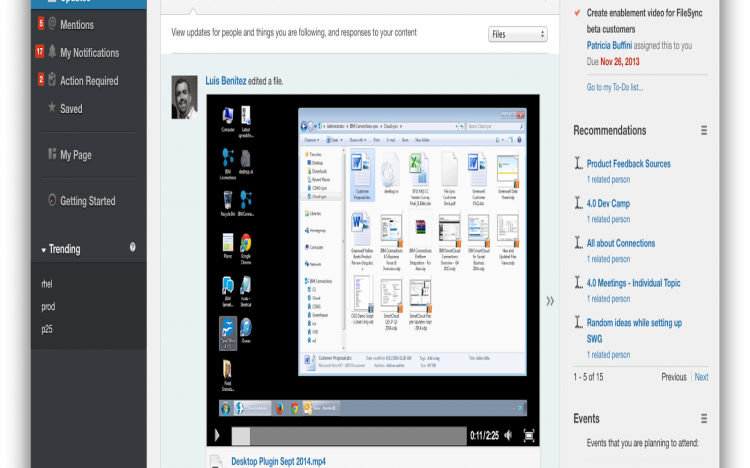Open Action Required in the sidebar
The image size is (750, 468).
point(89,81)
